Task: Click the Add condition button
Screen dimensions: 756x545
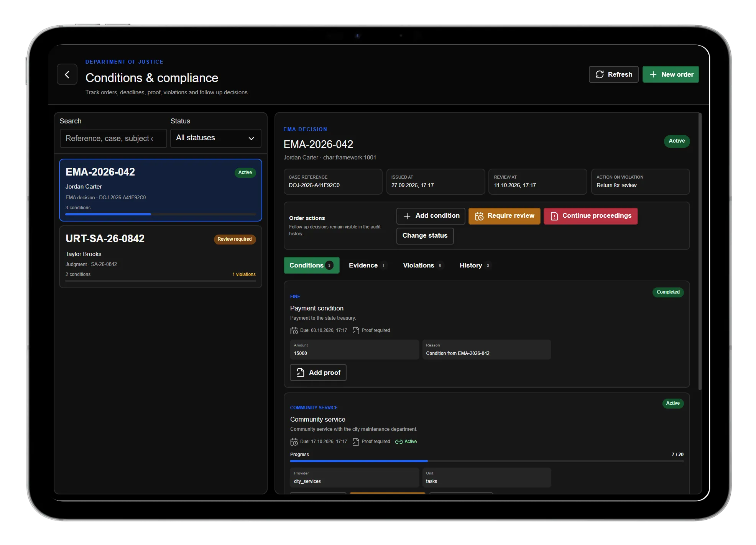Action: [x=431, y=216]
